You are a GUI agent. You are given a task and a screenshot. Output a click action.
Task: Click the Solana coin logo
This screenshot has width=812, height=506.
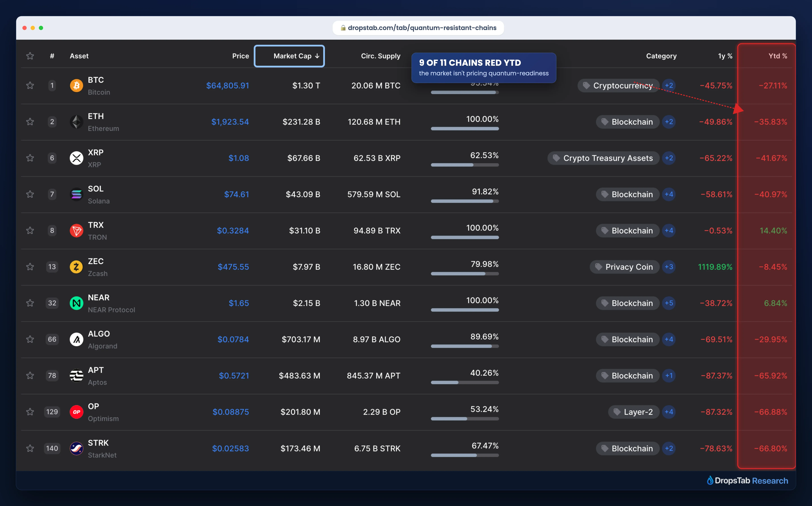pyautogui.click(x=76, y=194)
